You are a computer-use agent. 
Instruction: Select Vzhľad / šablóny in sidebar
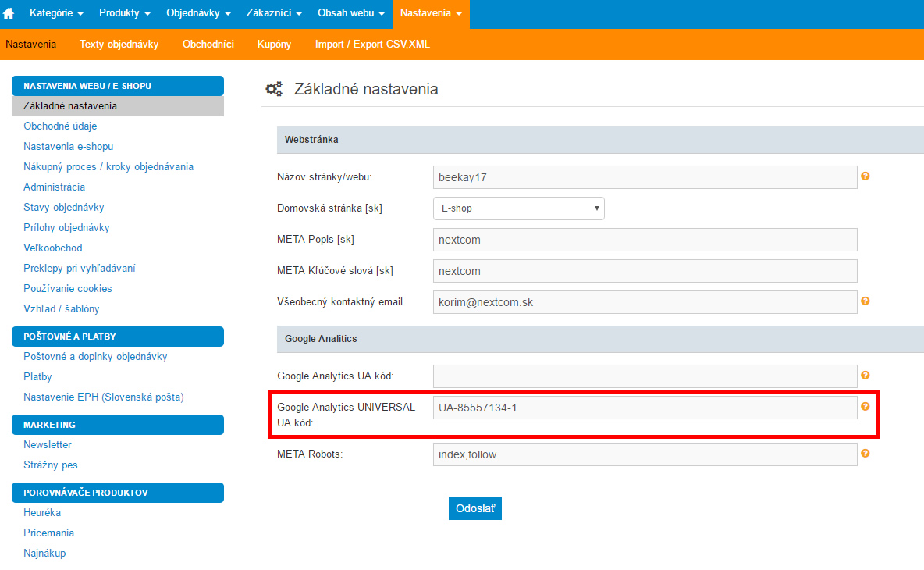click(62, 308)
